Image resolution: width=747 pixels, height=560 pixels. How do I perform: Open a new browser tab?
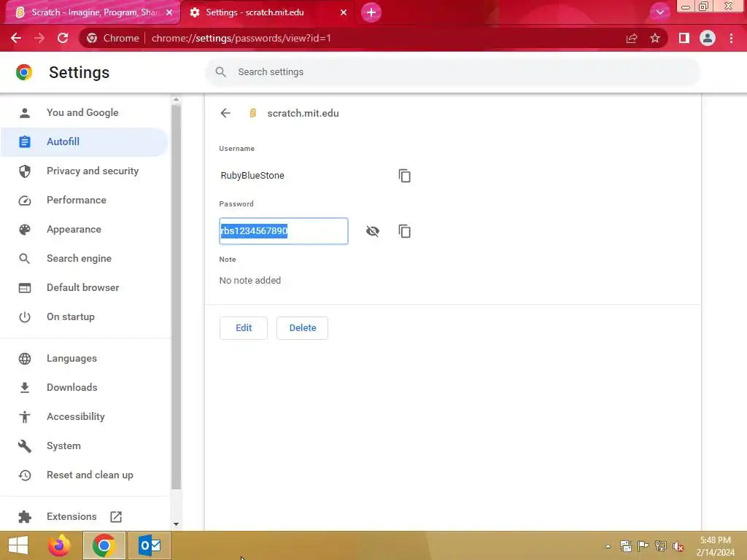point(371,12)
